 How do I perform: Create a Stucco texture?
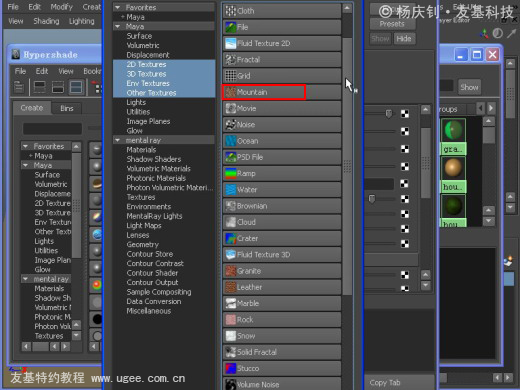point(282,368)
